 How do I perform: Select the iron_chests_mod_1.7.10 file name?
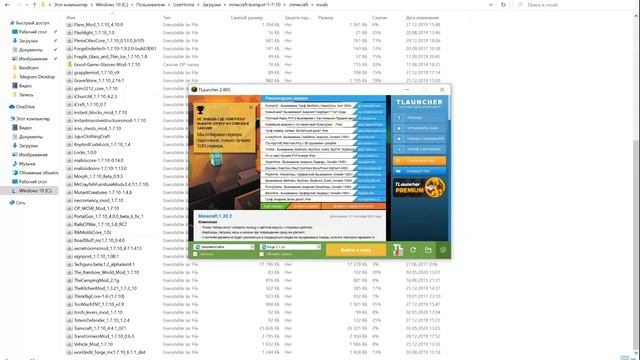point(97,128)
